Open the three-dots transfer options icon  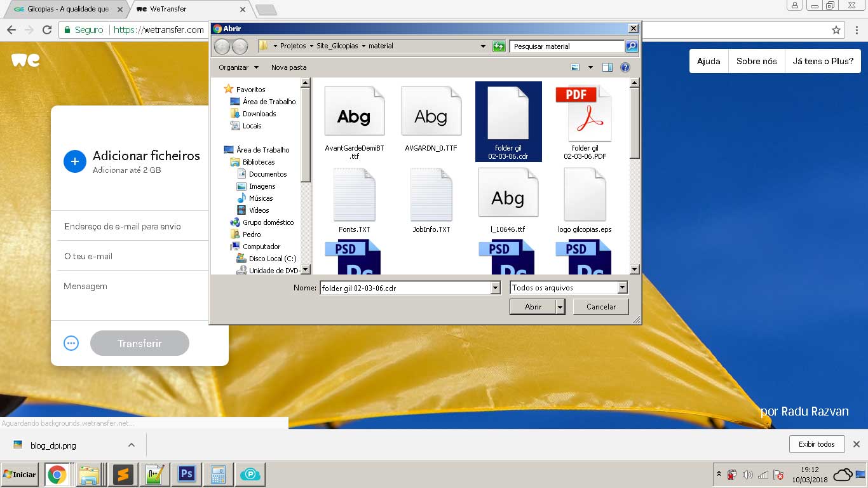pos(71,343)
